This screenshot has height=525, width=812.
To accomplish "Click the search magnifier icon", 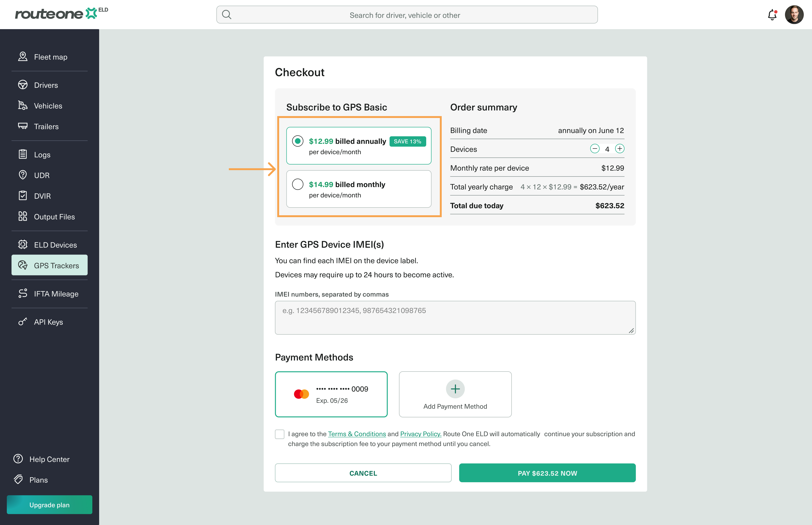I will point(226,15).
